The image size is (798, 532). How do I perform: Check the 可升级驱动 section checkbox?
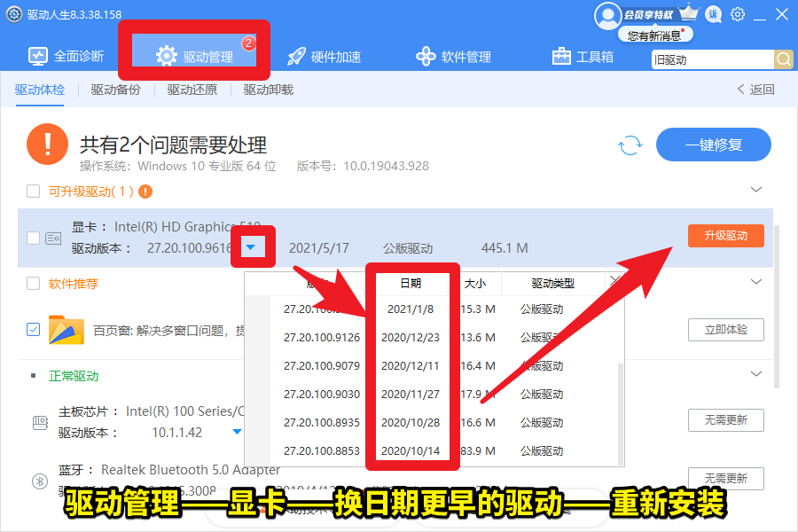coord(33,192)
